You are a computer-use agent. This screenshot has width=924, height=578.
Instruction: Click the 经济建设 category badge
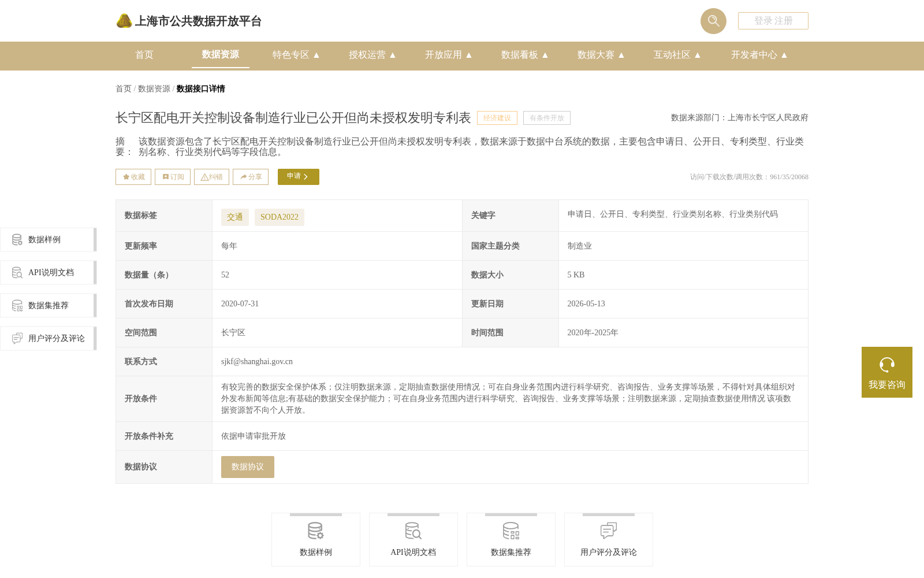[x=497, y=118]
